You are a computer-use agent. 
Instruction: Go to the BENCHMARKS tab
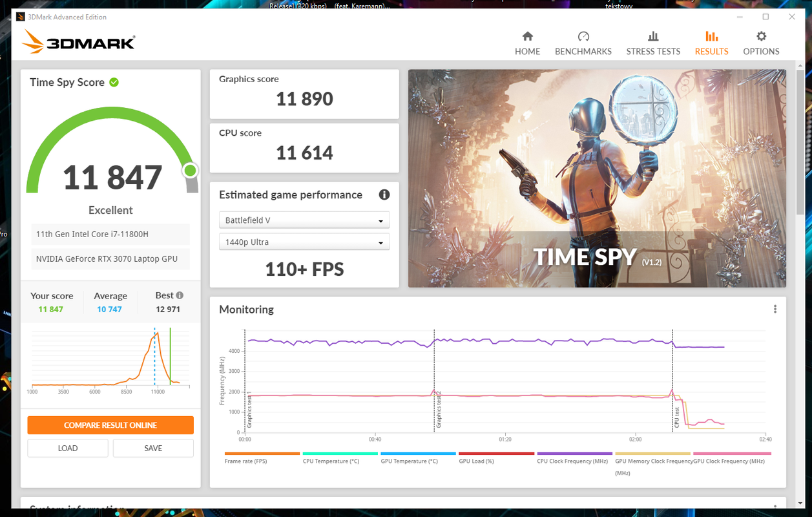pos(583,43)
